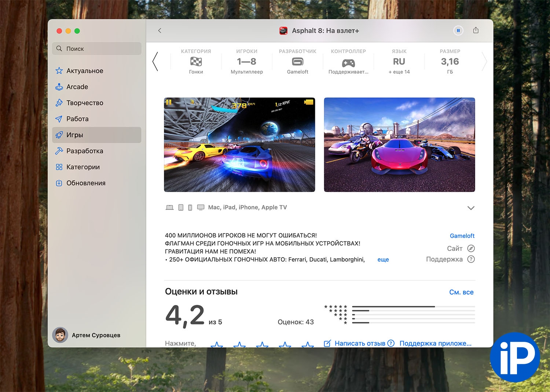This screenshot has height=392, width=550.
Task: Open the Категории grid icon
Action: [x=59, y=167]
